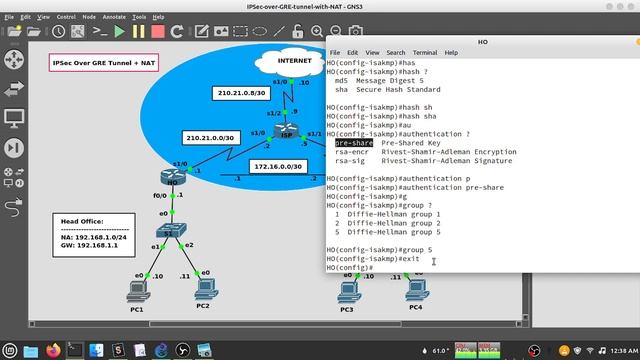Toggle lock of all items padlock
This screenshot has height=360, width=640.
298,31
